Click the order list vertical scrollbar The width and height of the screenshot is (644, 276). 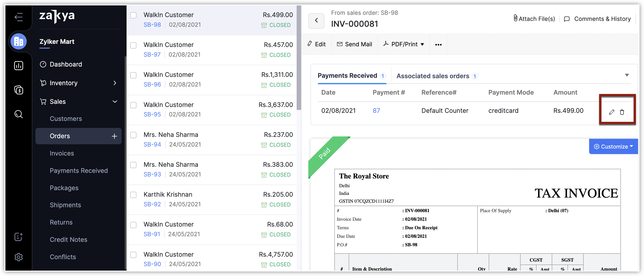tap(299, 58)
